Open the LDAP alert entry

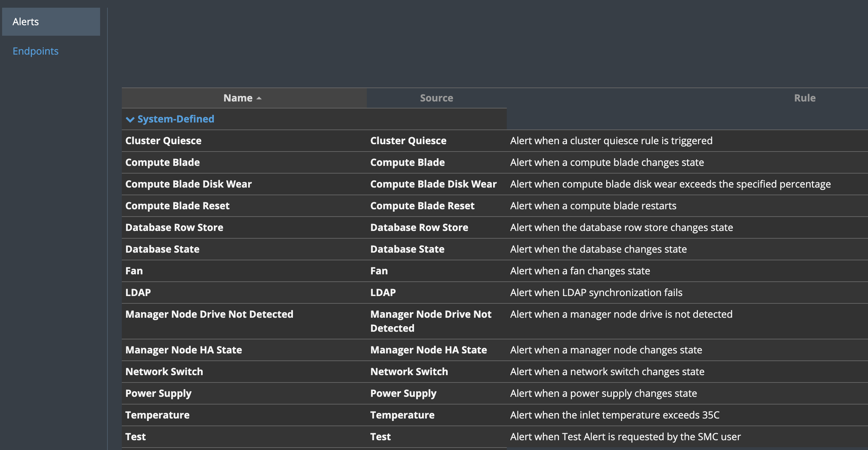138,293
